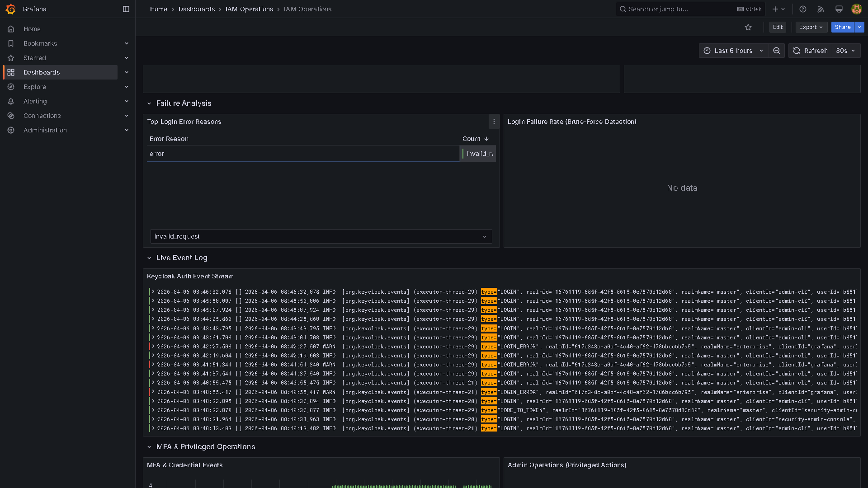The image size is (868, 488).
Task: Zoom out the dashboard time range
Action: [777, 51]
